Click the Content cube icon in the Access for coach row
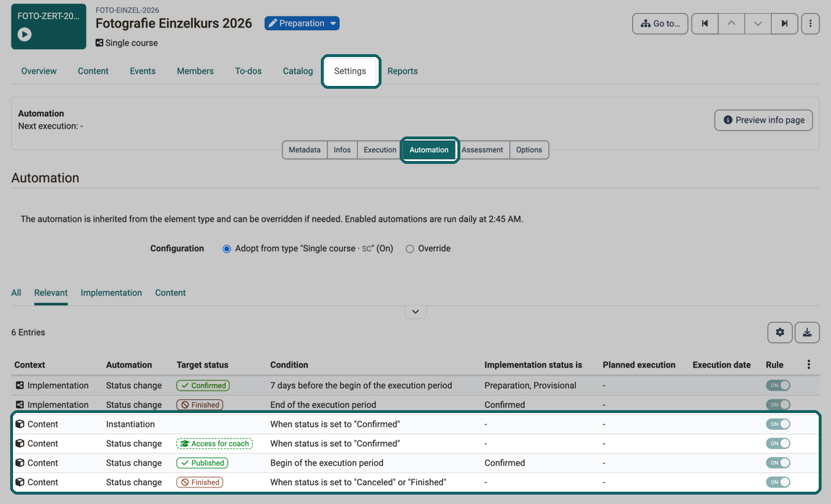Screen dimensions: 831x504 pyautogui.click(x=20, y=443)
